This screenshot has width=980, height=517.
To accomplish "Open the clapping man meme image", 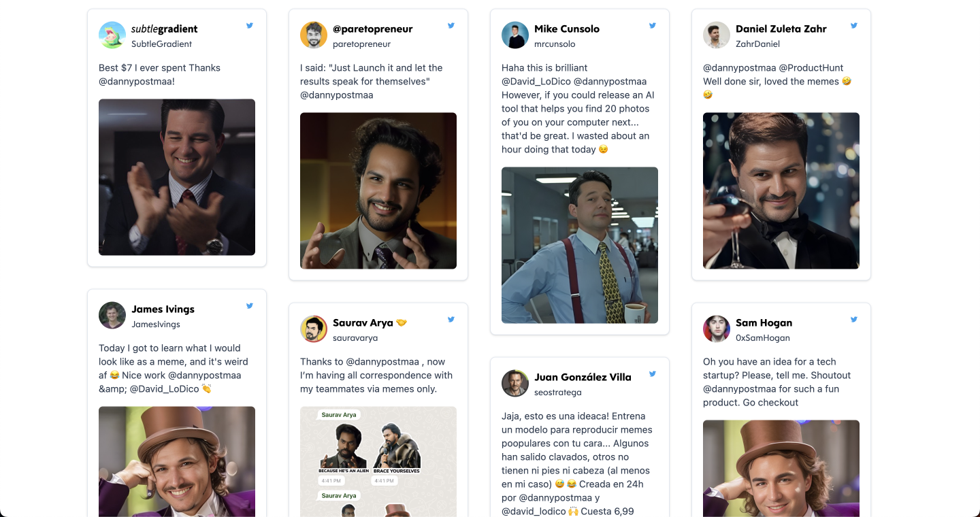I will 177,177.
